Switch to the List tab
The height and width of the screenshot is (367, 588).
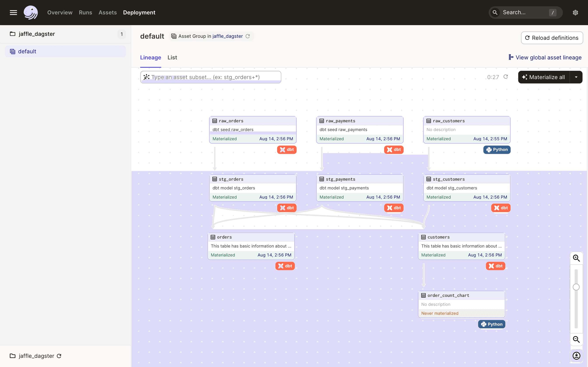172,57
